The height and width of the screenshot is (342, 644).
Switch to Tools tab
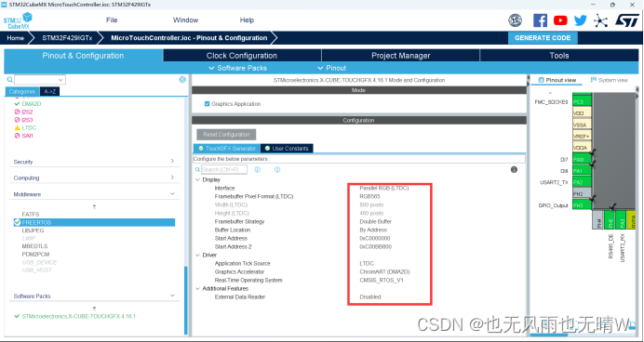[559, 56]
